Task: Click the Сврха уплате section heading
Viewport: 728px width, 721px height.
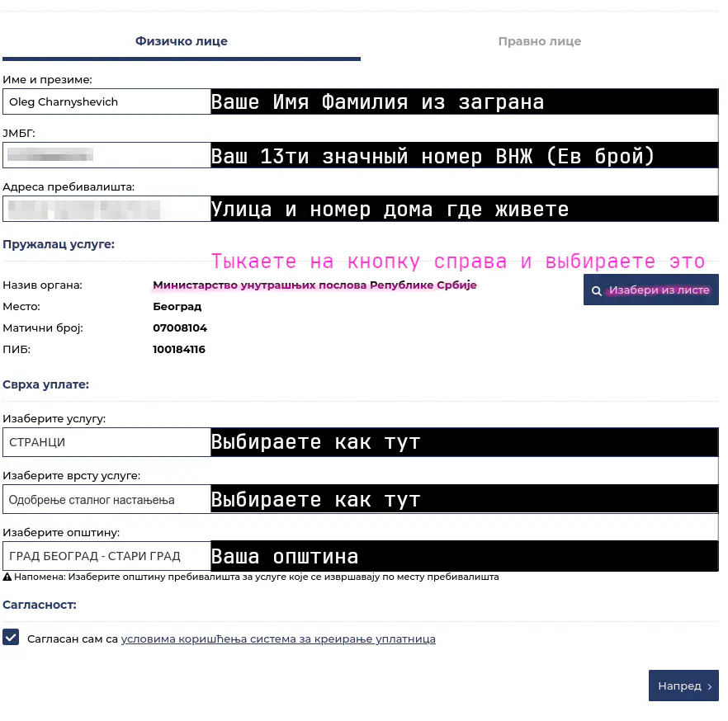Action: pos(45,384)
